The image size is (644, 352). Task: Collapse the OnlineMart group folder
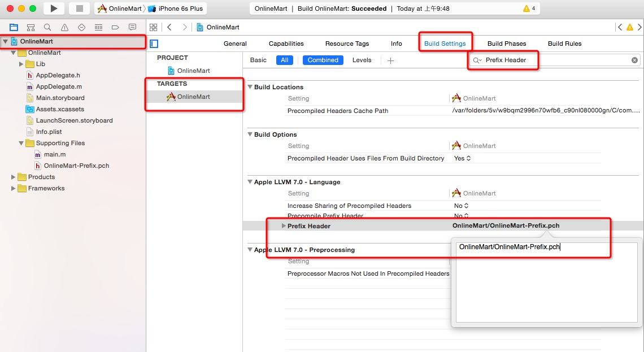tap(14, 53)
